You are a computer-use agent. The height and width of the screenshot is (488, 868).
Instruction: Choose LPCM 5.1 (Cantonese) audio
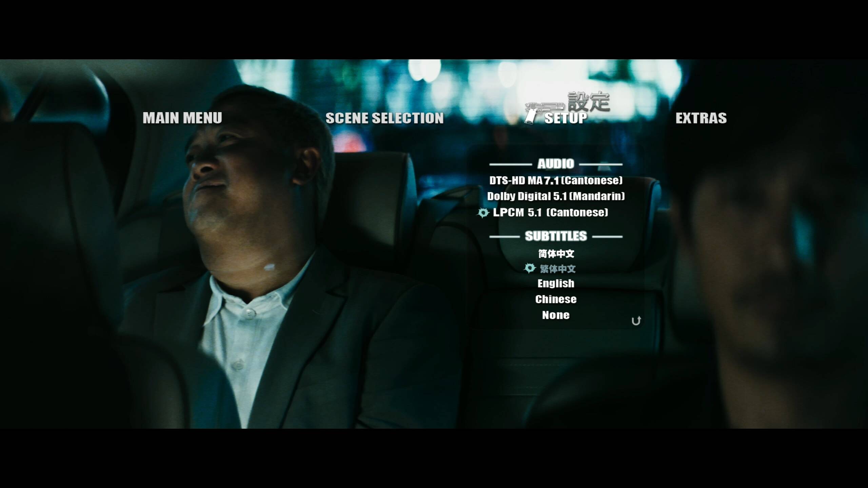(551, 212)
